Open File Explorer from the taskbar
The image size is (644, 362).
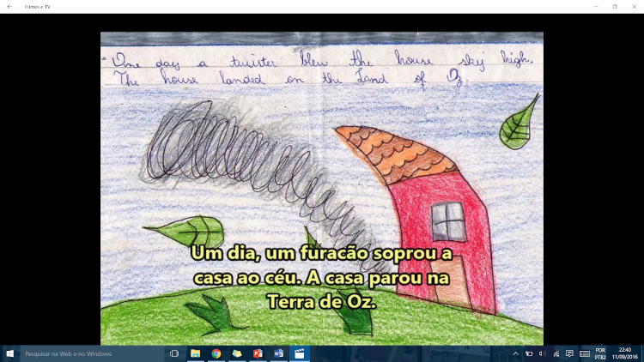coord(196,353)
